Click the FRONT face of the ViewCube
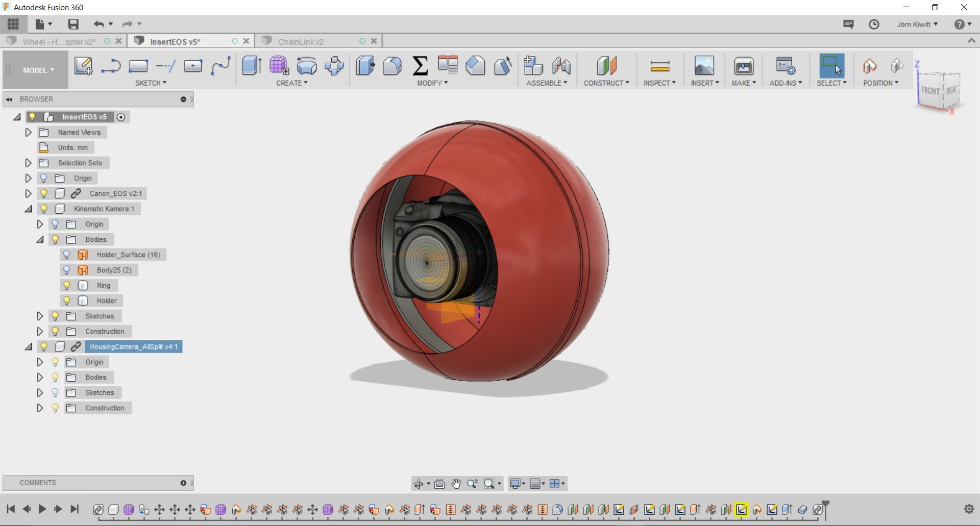The width and height of the screenshot is (980, 526). click(930, 90)
